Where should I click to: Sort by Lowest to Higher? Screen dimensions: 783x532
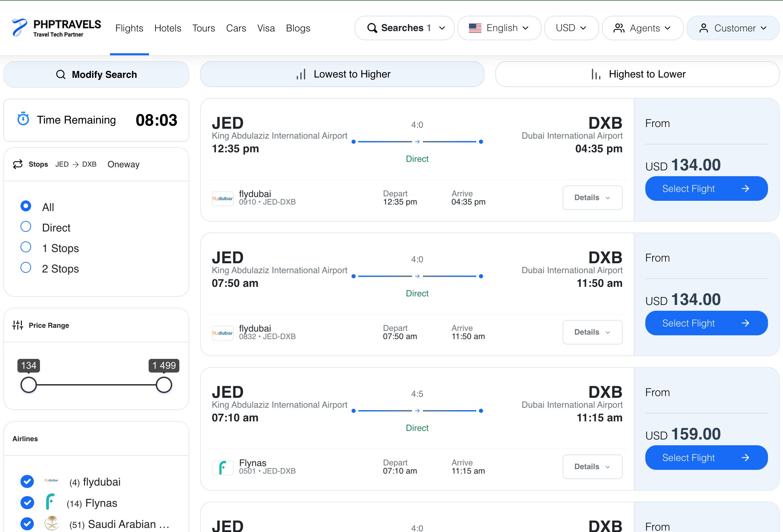pyautogui.click(x=342, y=74)
